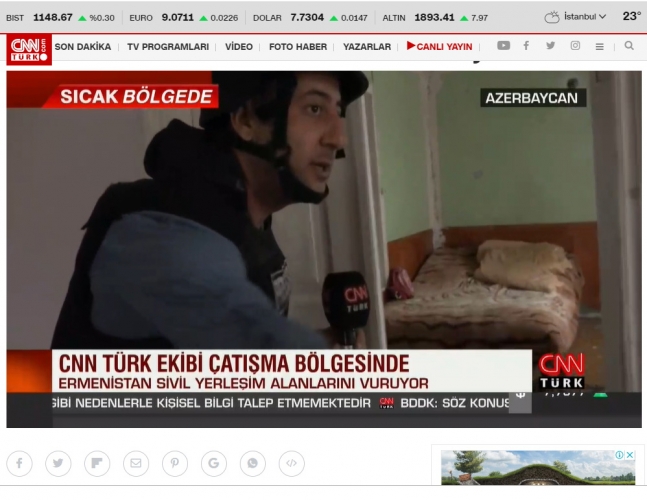Open the SON DAKİKA section
Screen dimensions: 647x500
pyautogui.click(x=83, y=47)
